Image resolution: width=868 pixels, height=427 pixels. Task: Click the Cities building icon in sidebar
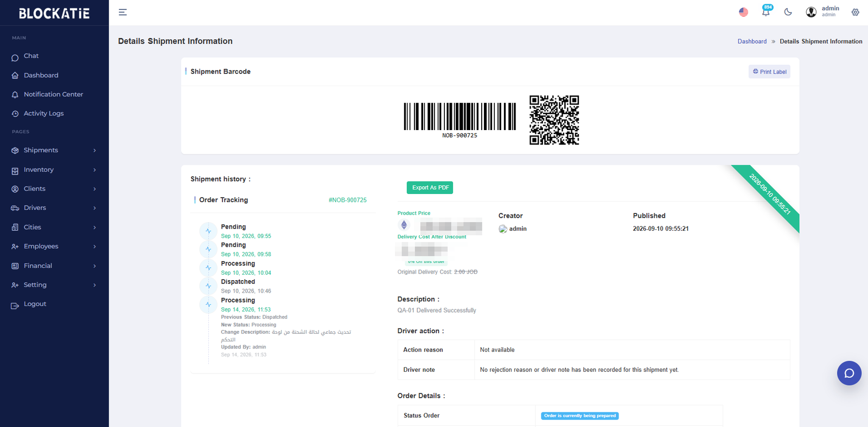tap(15, 228)
